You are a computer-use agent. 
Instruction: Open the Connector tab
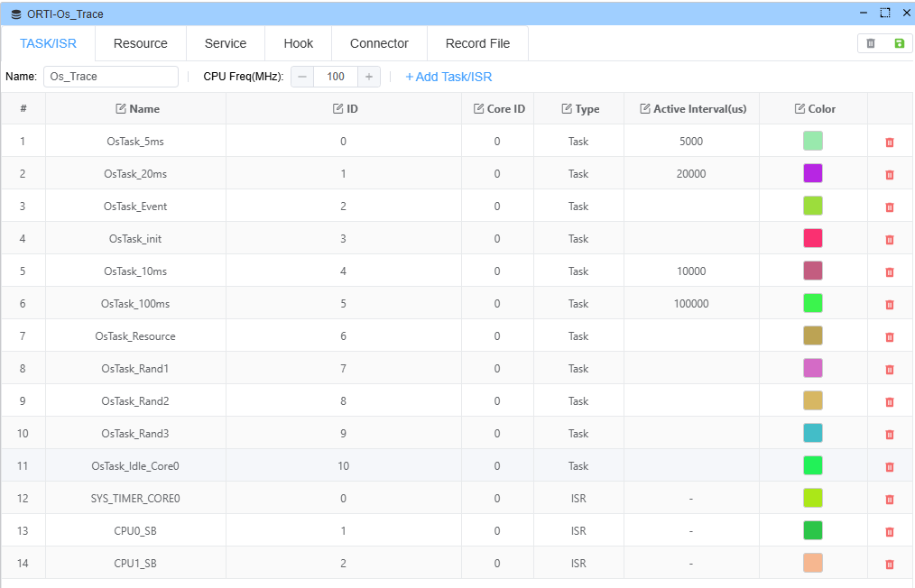[x=379, y=43]
